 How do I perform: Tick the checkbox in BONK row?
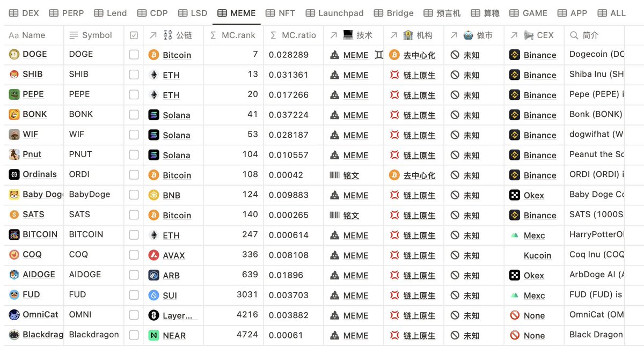tap(134, 115)
